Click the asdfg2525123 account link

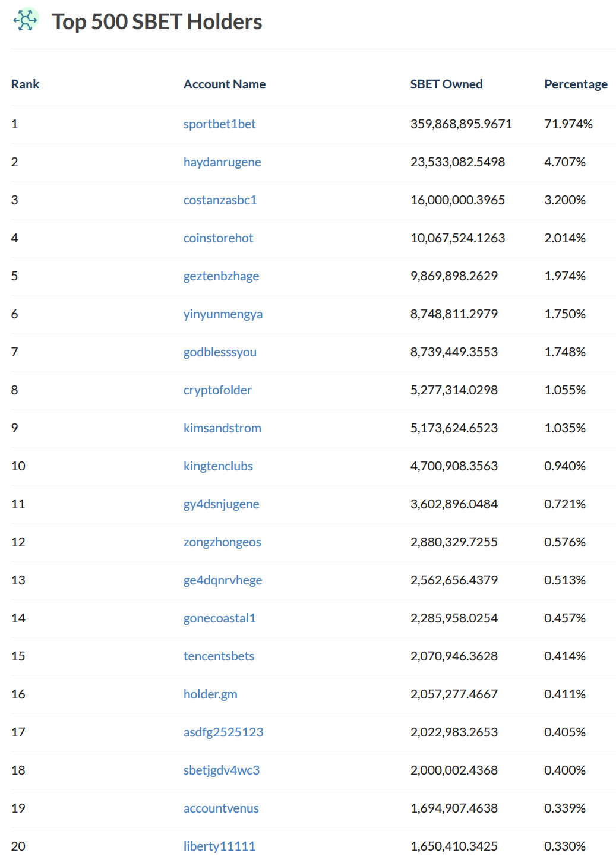223,732
